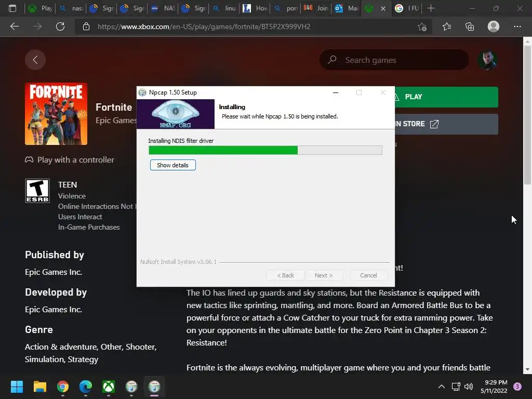The height and width of the screenshot is (399, 532).
Task: Go back with browser back arrow
Action: (15, 26)
